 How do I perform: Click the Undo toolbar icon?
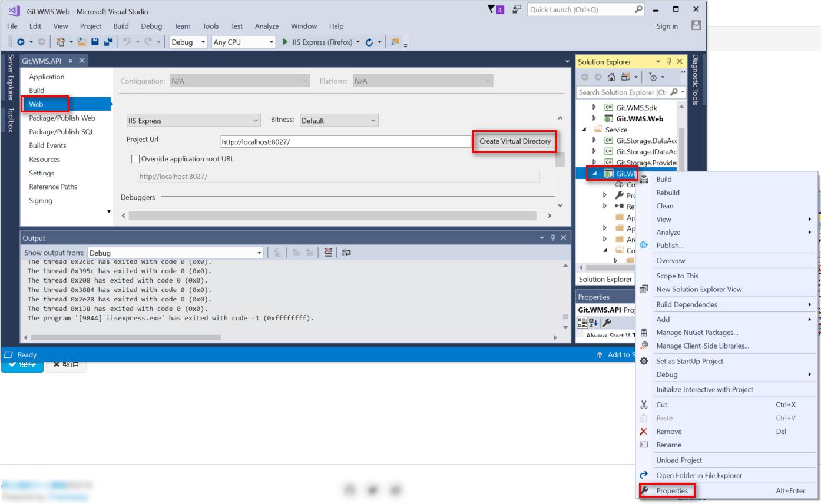coord(126,42)
